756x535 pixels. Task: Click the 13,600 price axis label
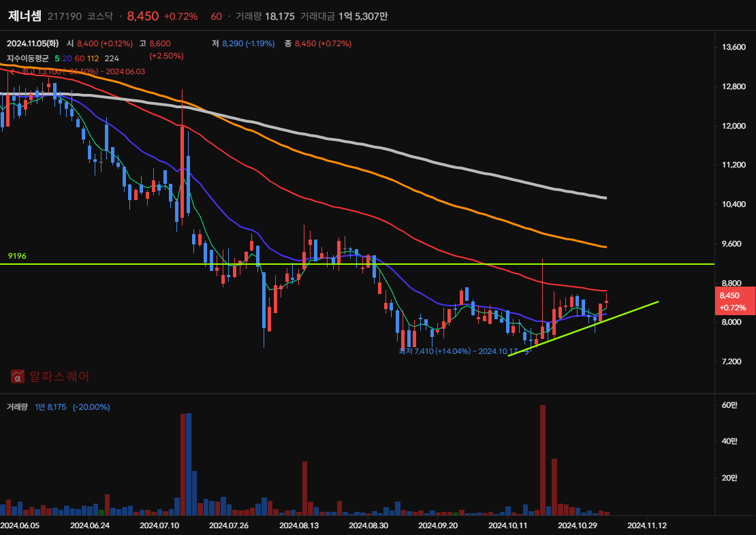click(x=734, y=47)
